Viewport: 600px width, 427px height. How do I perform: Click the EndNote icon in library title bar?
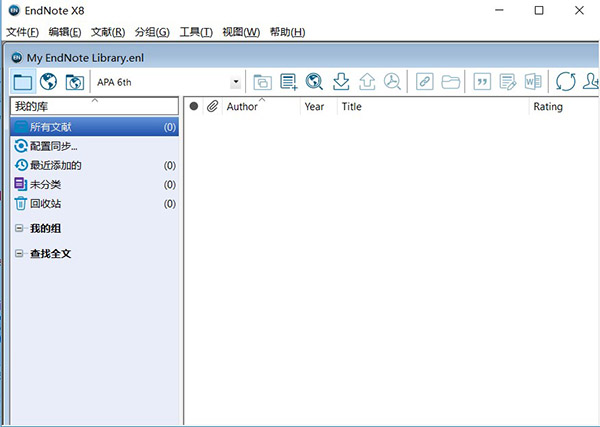(x=16, y=57)
